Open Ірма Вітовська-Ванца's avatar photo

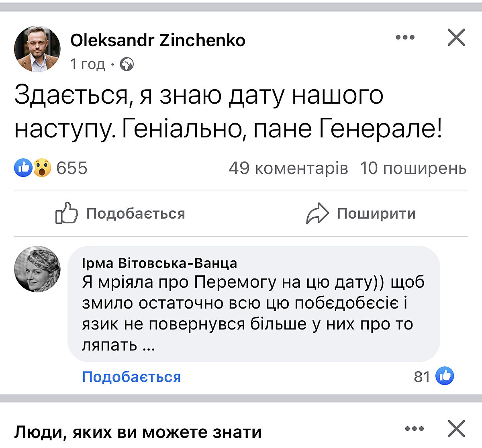[37, 269]
